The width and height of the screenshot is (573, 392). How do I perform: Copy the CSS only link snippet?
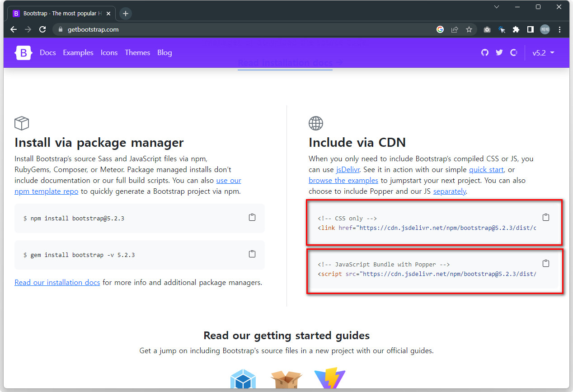tap(546, 217)
